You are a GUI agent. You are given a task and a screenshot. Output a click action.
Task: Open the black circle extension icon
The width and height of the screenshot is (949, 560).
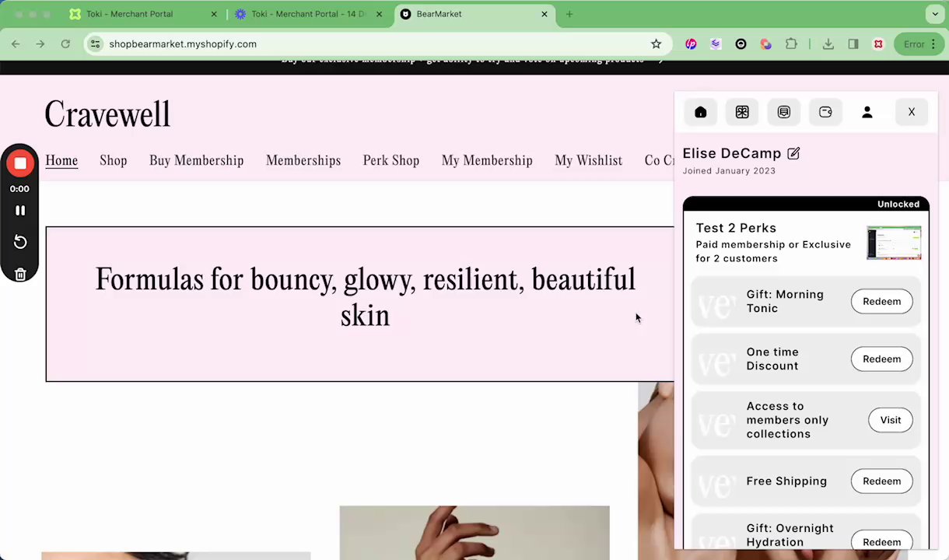coord(741,44)
